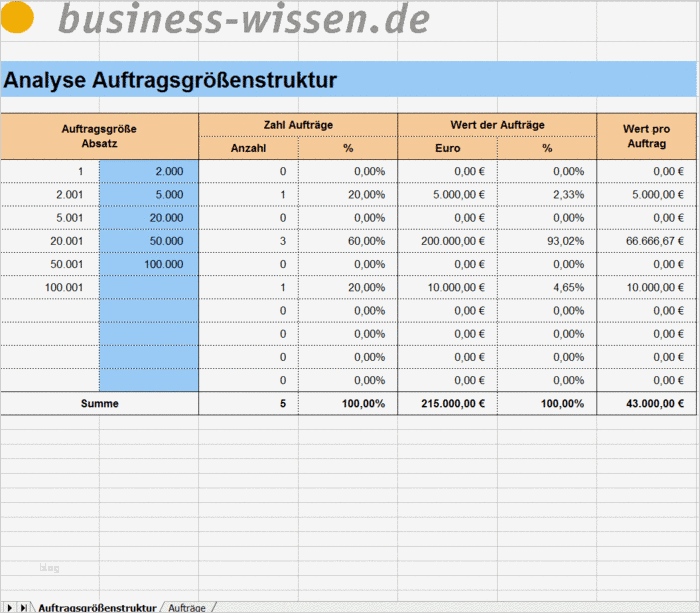Open the Aufträge sheet tab

[187, 608]
